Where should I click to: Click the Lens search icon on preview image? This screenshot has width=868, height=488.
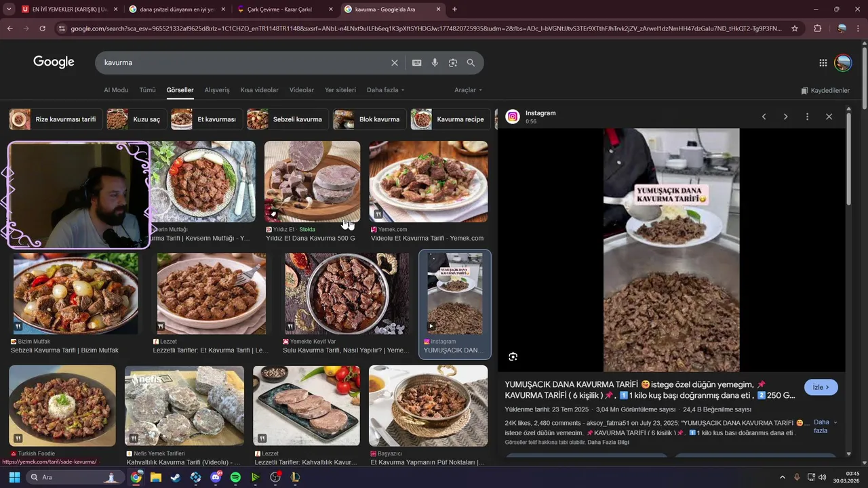pyautogui.click(x=513, y=357)
